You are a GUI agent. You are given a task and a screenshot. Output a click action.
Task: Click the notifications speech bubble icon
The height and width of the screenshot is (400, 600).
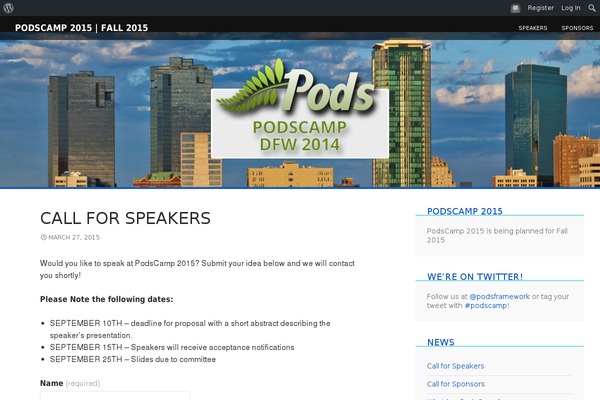pos(515,8)
